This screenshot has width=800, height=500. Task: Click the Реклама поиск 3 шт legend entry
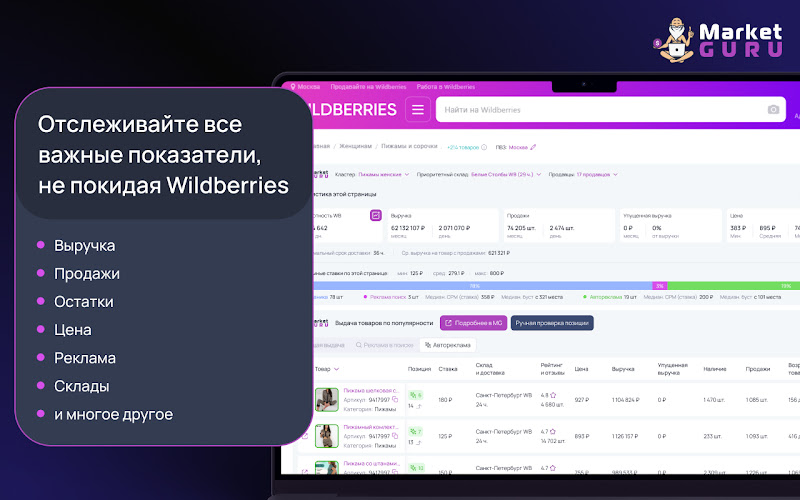(391, 297)
